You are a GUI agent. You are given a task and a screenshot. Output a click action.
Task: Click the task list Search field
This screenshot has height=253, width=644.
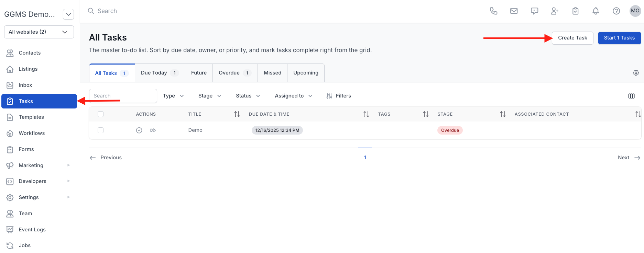[x=123, y=96]
